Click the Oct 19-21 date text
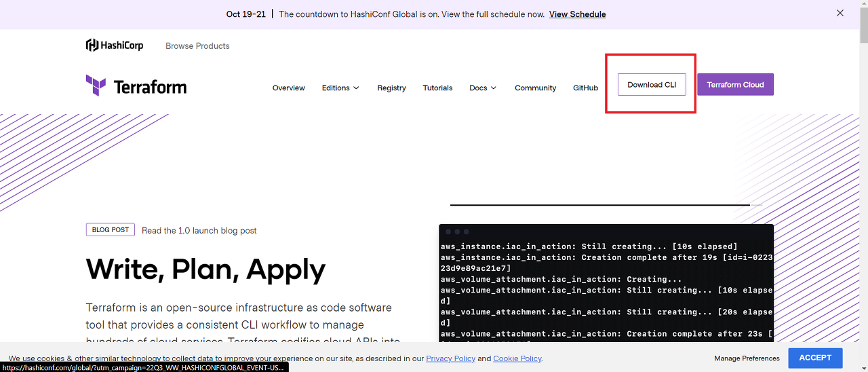Viewport: 868px width, 372px height. coord(245,14)
